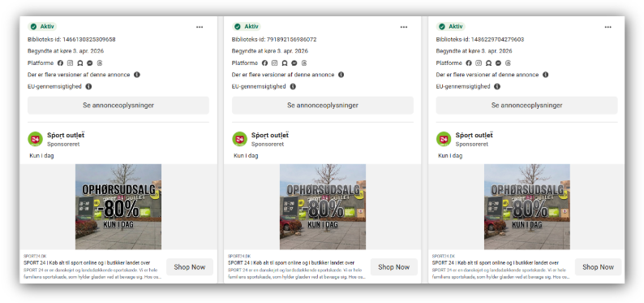Click Shop Now in the right ad card
The image size is (644, 303).
point(598,267)
